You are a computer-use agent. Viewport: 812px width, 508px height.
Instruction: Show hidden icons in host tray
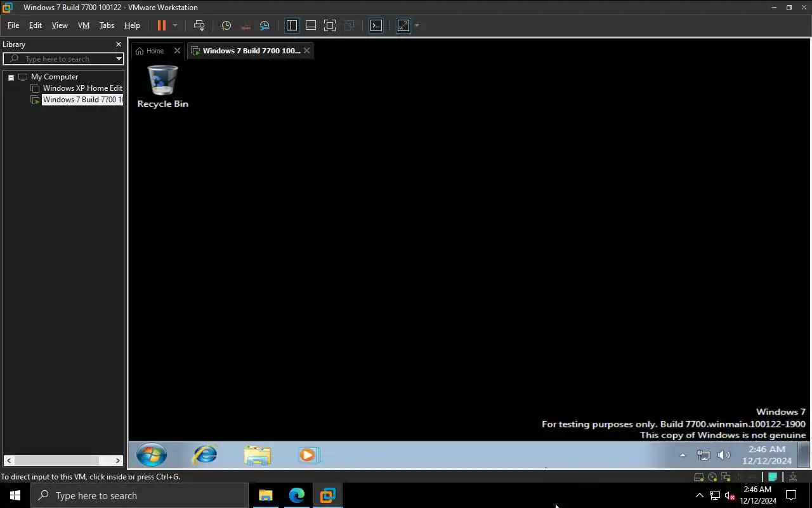click(700, 495)
